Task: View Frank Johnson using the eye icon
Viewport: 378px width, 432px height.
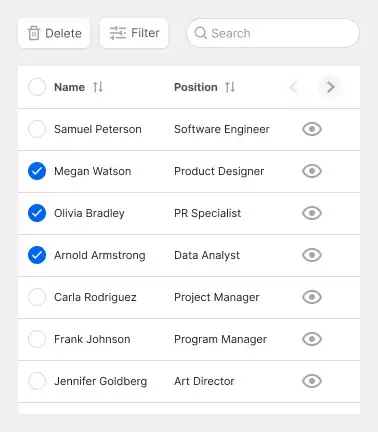Action: [x=312, y=339]
